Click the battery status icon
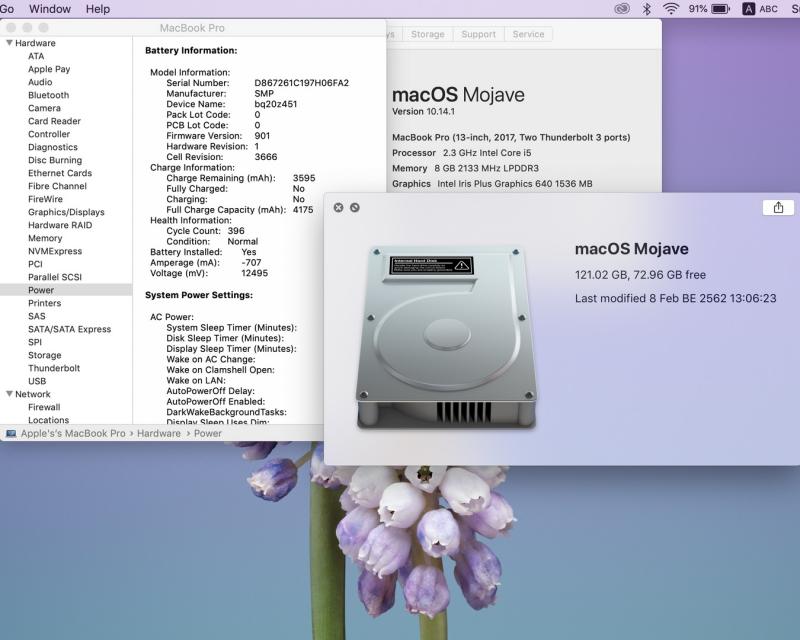 pyautogui.click(x=720, y=9)
